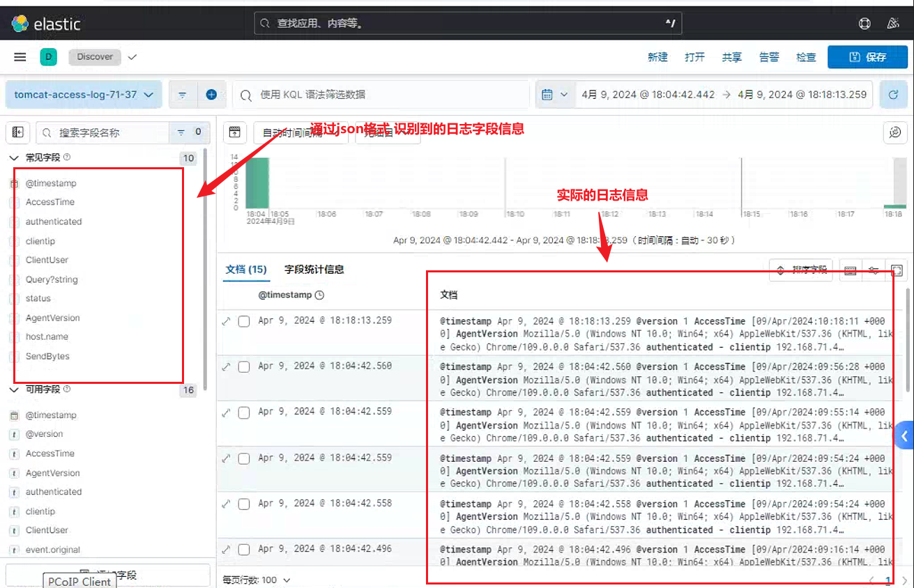The width and height of the screenshot is (914, 588).
Task: Click the D space avatar
Action: coord(48,57)
